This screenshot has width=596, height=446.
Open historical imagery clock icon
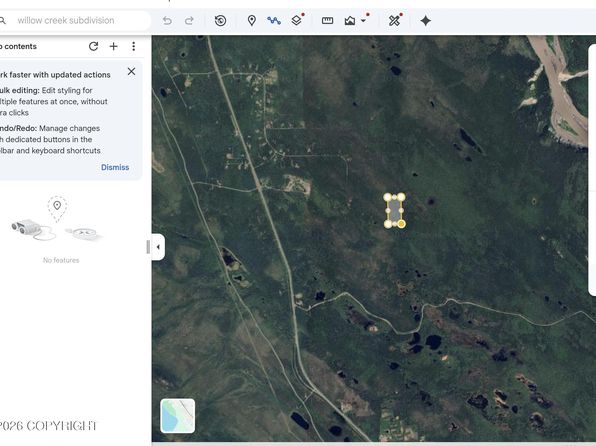220,21
